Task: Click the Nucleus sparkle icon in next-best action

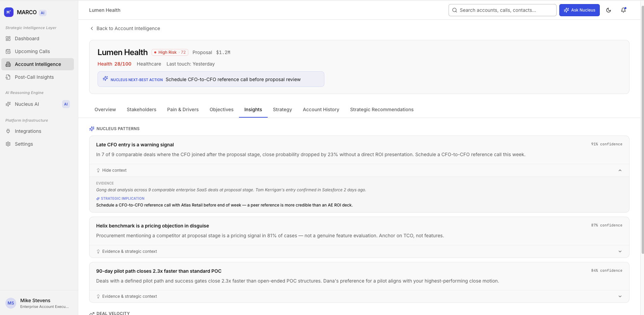Action: point(105,78)
